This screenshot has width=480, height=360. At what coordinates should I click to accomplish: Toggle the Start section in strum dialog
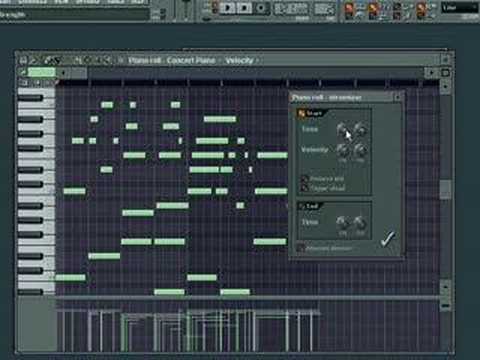[x=302, y=114]
